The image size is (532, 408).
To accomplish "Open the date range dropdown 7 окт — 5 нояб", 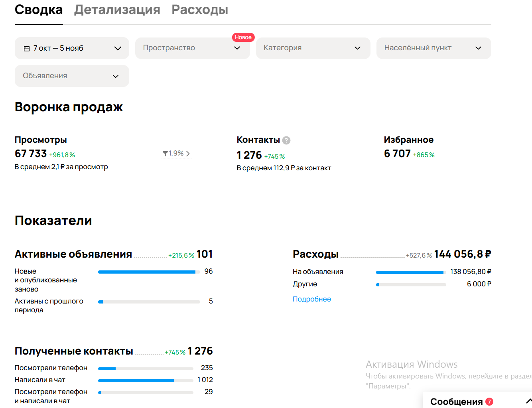I will [x=72, y=48].
